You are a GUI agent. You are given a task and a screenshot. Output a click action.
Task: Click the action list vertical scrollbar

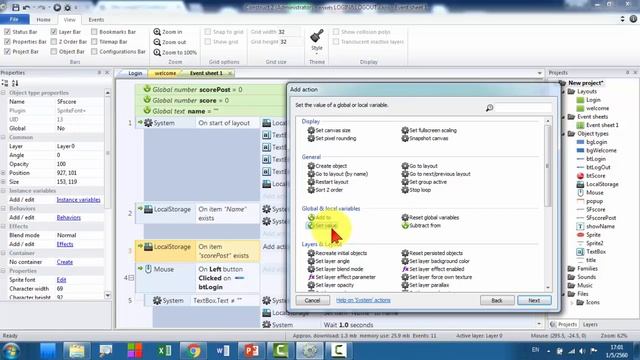tap(548, 166)
